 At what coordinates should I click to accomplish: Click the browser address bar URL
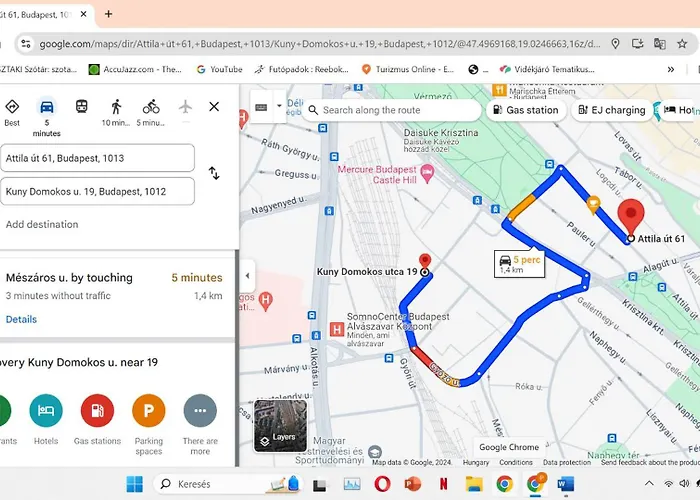(x=320, y=44)
